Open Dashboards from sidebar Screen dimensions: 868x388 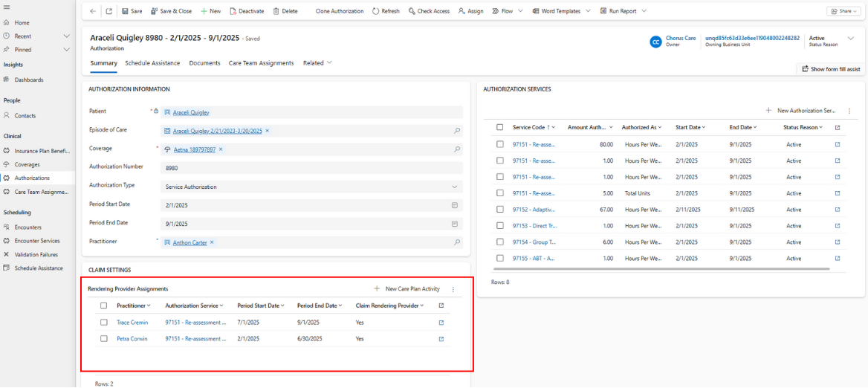pyautogui.click(x=29, y=80)
